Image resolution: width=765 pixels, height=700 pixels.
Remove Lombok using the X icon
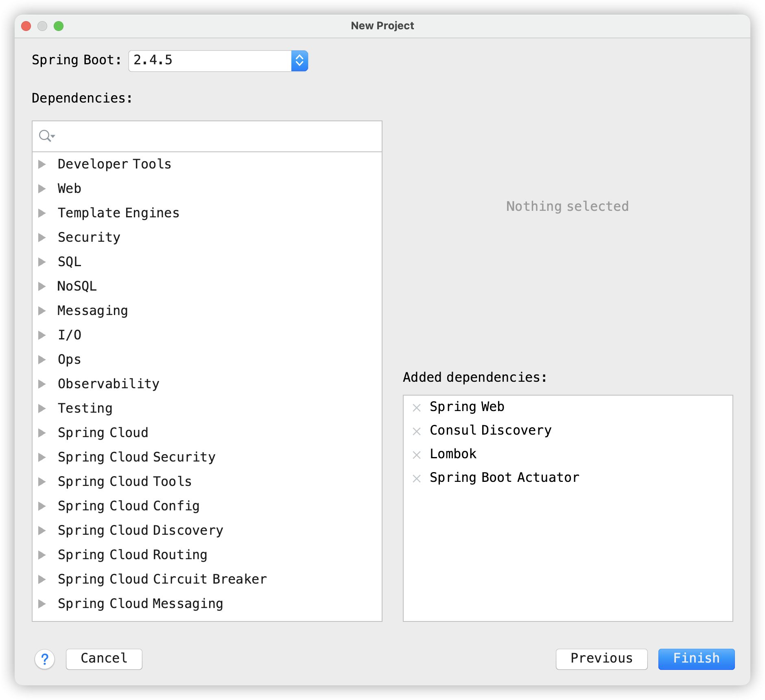click(x=416, y=455)
